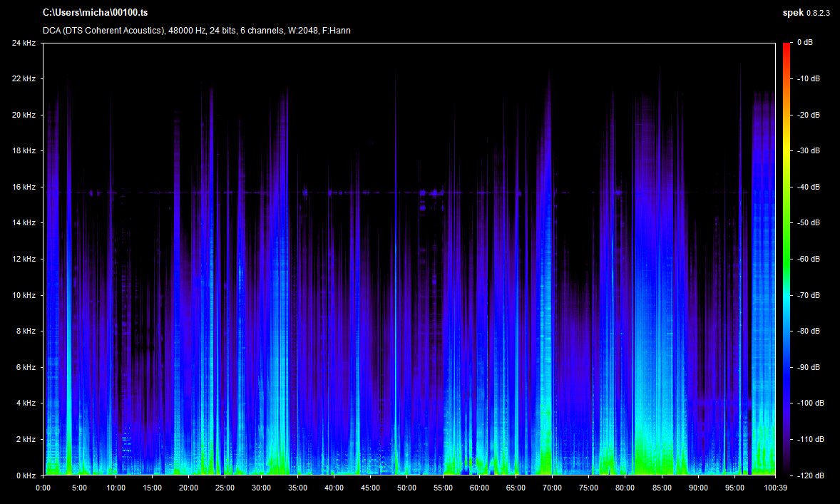Click the 16 kHz frequency axis label
The height and width of the screenshot is (504, 840).
point(24,187)
